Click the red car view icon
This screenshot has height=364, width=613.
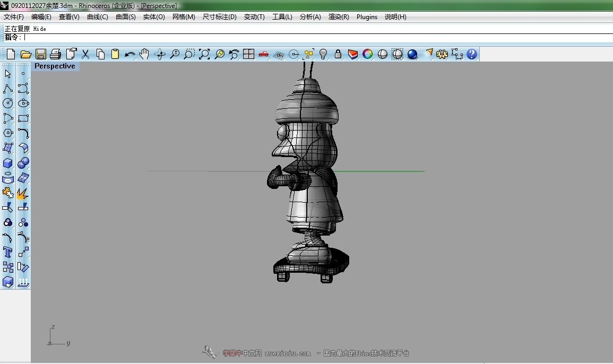pos(263,54)
